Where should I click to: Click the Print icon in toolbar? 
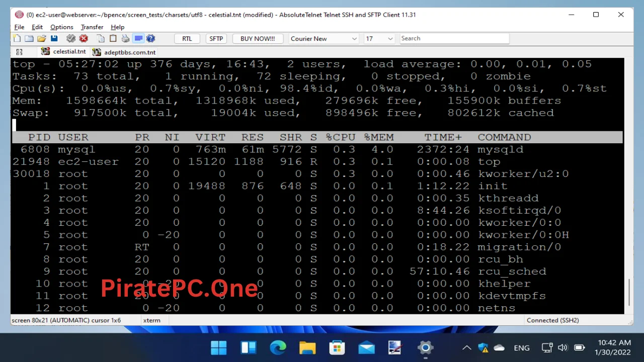click(x=125, y=39)
